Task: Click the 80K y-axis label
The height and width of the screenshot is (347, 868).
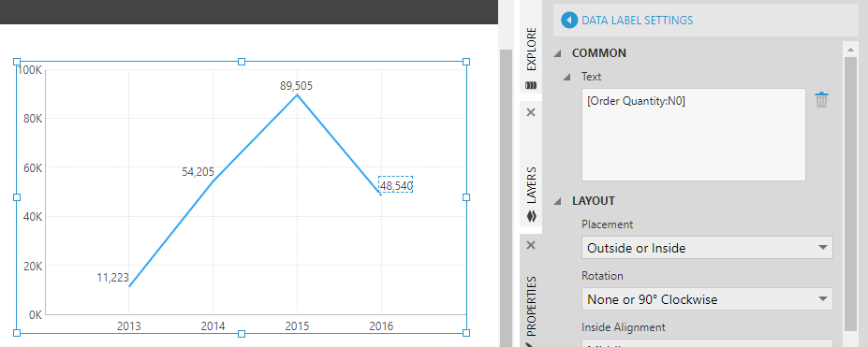Action: pos(32,119)
